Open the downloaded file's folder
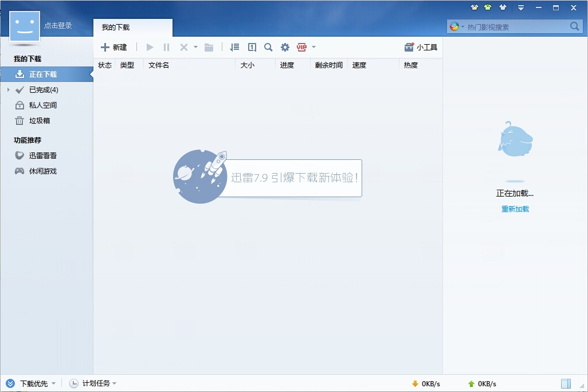The image size is (588, 392). click(209, 47)
